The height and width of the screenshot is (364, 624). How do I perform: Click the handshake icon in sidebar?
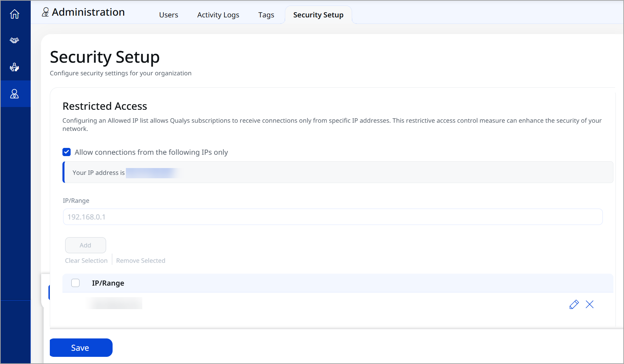(x=14, y=40)
